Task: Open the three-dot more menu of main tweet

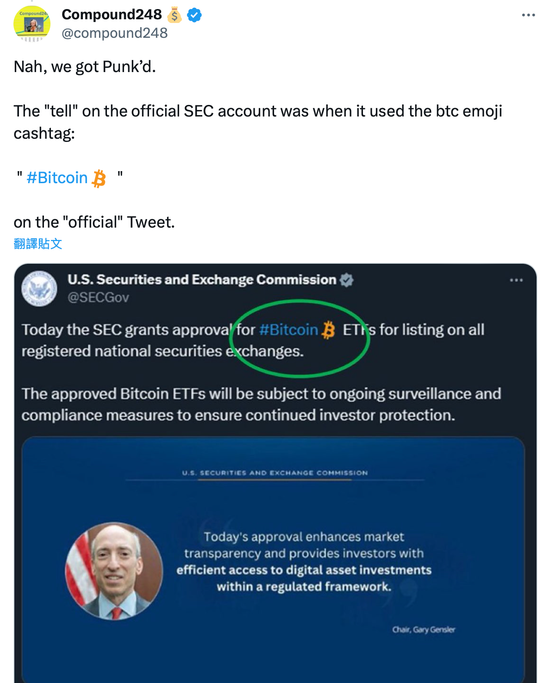Action: point(528,15)
